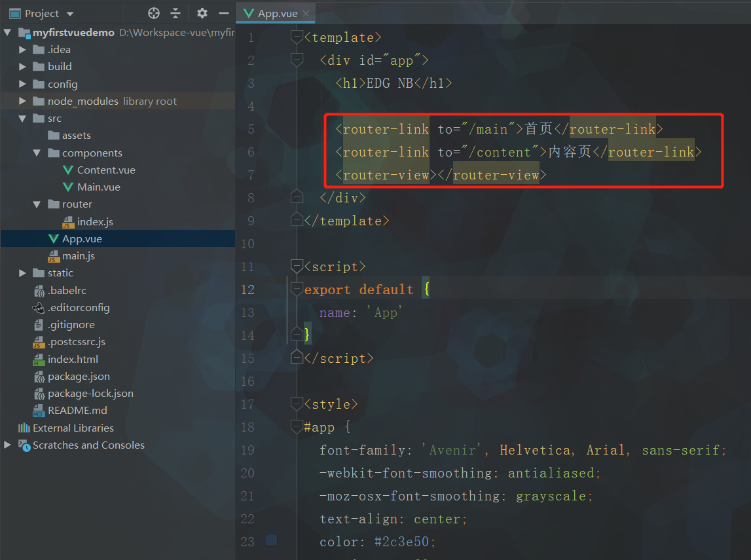
Task: Expand Scratches and Consoles
Action: (x=7, y=445)
